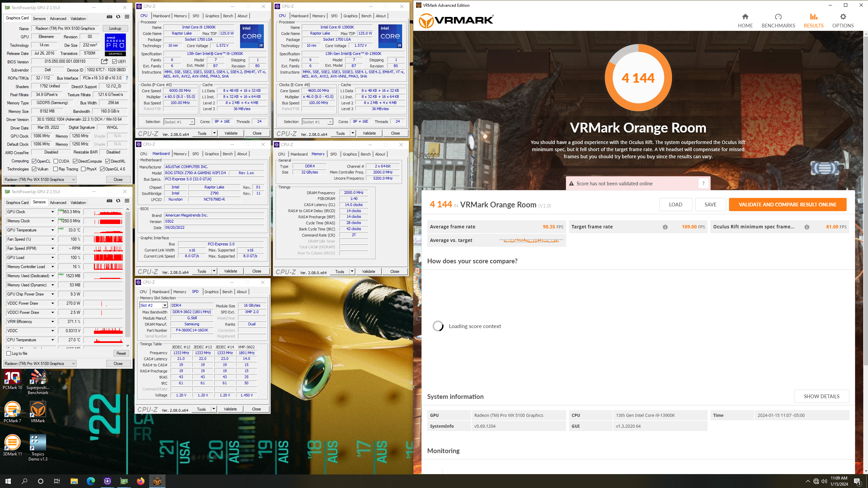Switch to Validation tab in GPU-Z Sensors window

78,203
